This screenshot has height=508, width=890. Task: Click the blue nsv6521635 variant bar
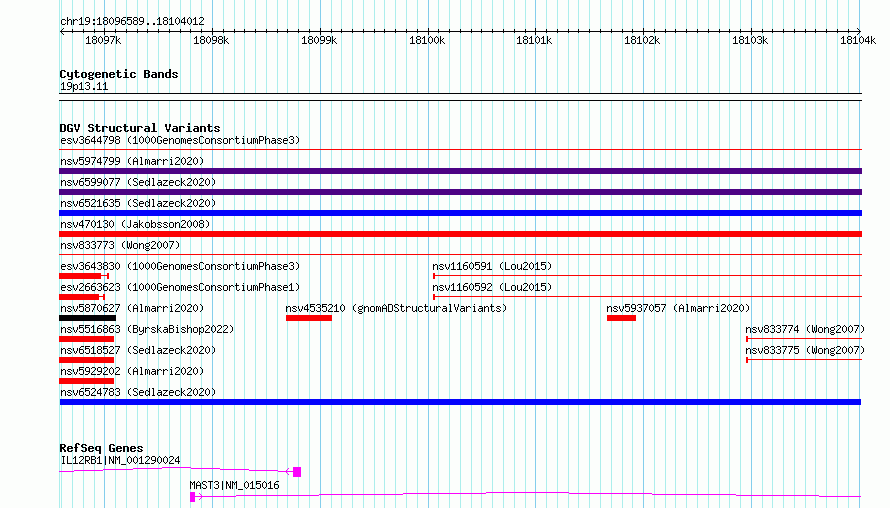click(x=460, y=213)
